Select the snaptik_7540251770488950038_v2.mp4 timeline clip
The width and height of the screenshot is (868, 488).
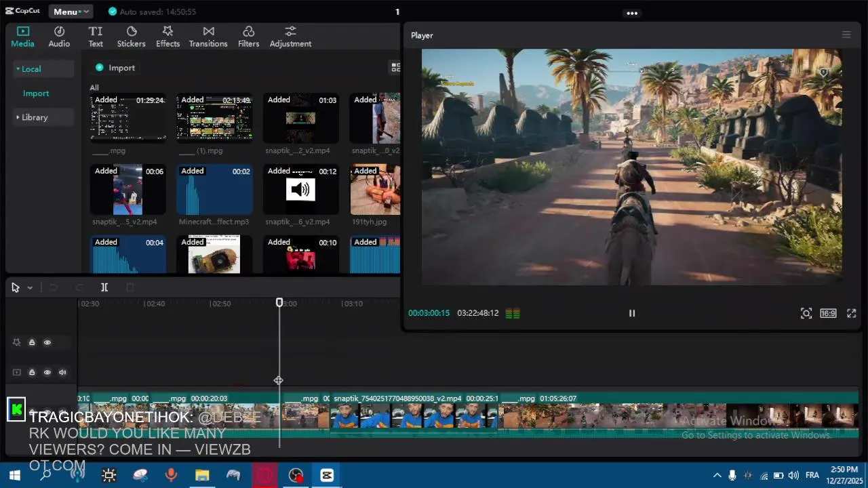(x=415, y=415)
